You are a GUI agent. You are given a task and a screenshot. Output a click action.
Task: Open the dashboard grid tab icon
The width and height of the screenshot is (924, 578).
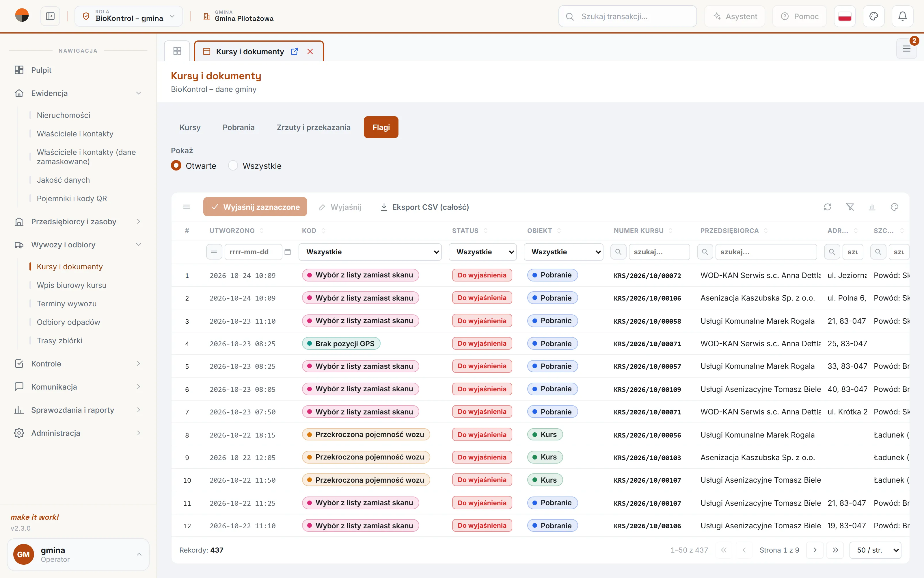pos(177,51)
